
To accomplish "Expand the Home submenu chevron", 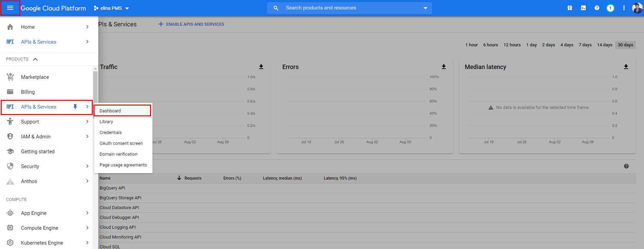I will coord(87,27).
